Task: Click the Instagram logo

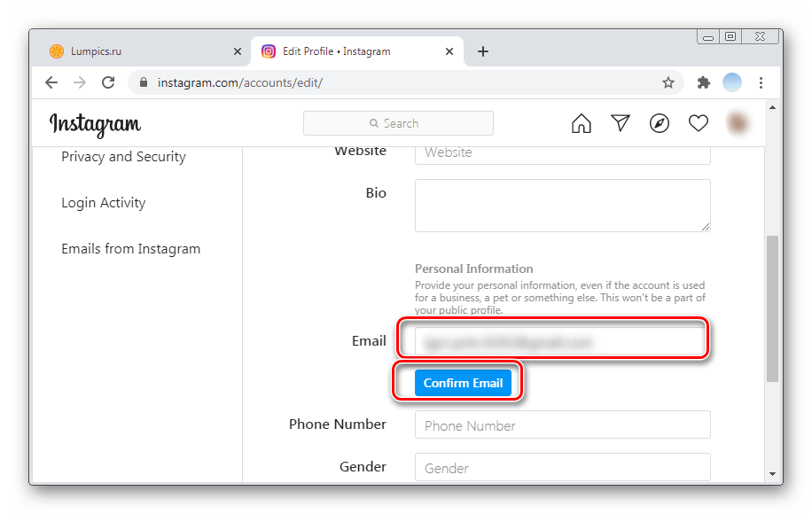Action: tap(95, 124)
